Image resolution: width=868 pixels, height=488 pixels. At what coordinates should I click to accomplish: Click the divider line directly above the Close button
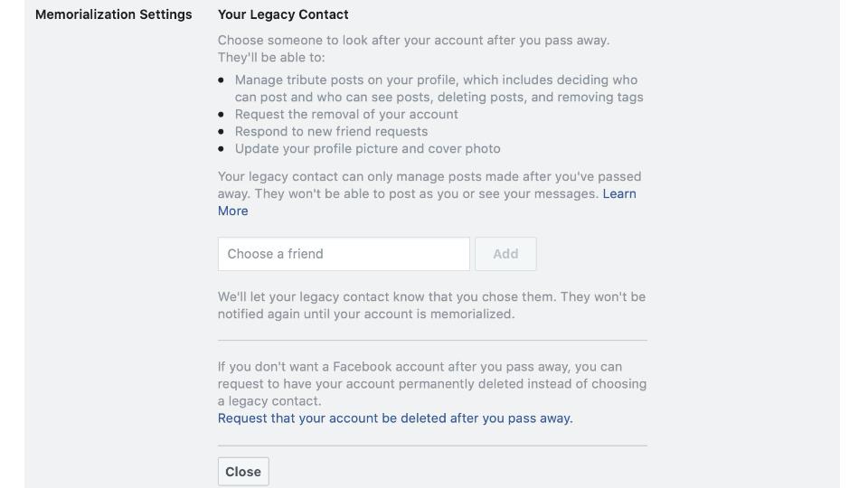tap(432, 446)
